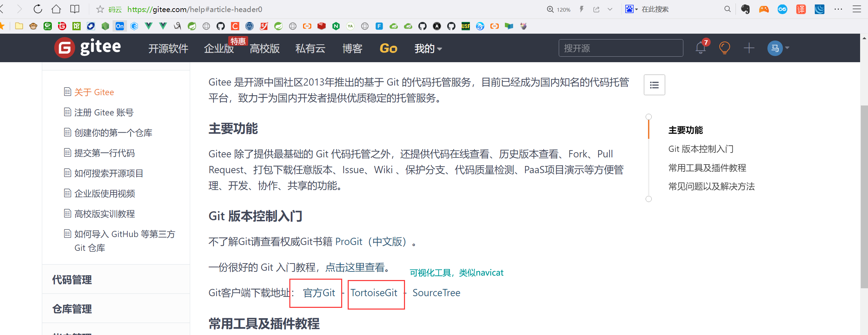Image resolution: width=868 pixels, height=335 pixels.
Task: Click the lightning speed-mode icon
Action: coord(581,9)
